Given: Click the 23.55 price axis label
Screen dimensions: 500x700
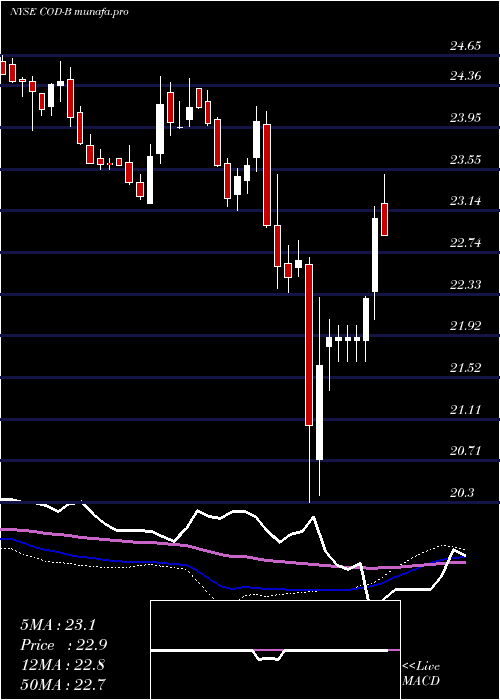Looking at the screenshot, I should point(466,160).
